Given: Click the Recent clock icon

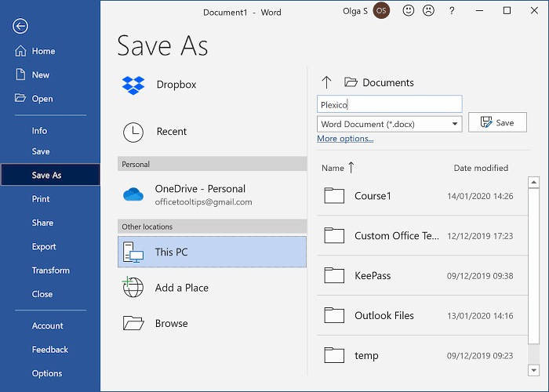Looking at the screenshot, I should pyautogui.click(x=133, y=132).
